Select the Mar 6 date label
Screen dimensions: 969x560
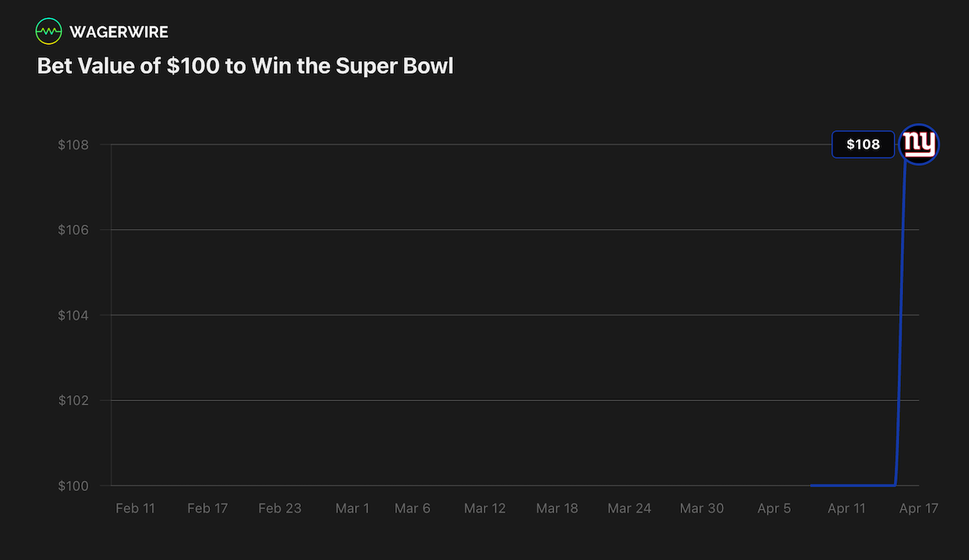(412, 509)
